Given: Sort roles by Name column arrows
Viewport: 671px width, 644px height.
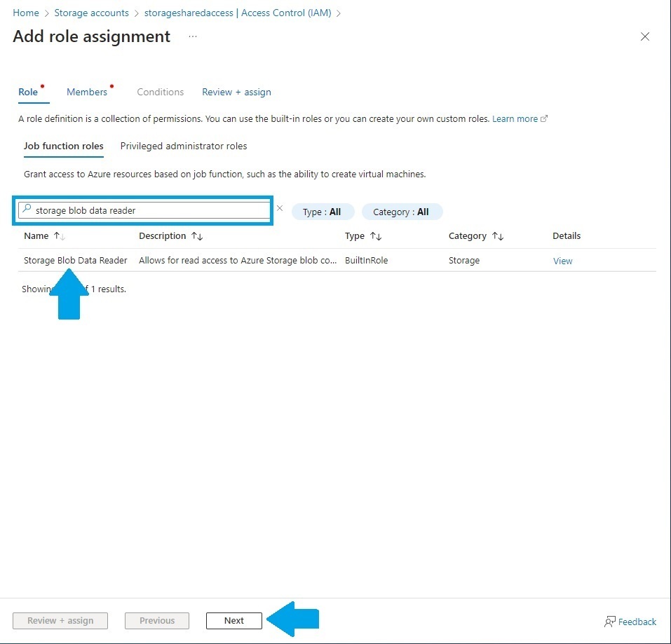Looking at the screenshot, I should click(x=59, y=236).
